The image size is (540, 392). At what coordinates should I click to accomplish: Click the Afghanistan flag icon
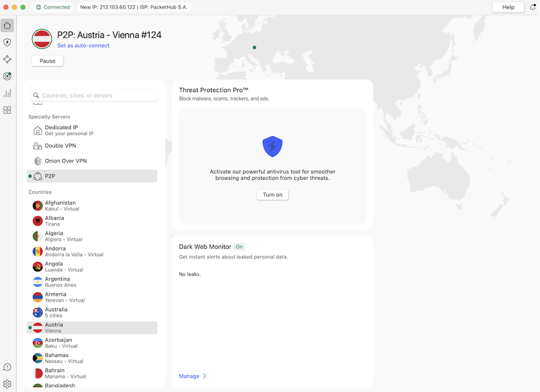(38, 206)
